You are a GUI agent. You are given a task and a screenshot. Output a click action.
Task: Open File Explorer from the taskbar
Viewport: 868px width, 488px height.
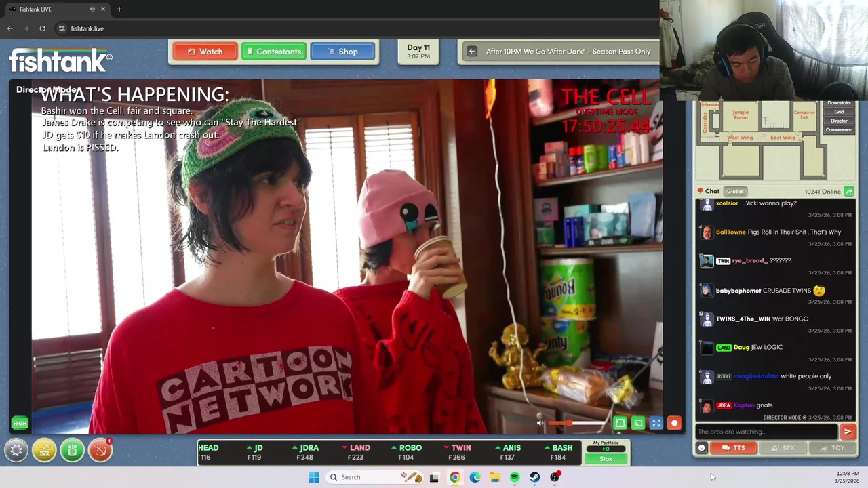[495, 477]
